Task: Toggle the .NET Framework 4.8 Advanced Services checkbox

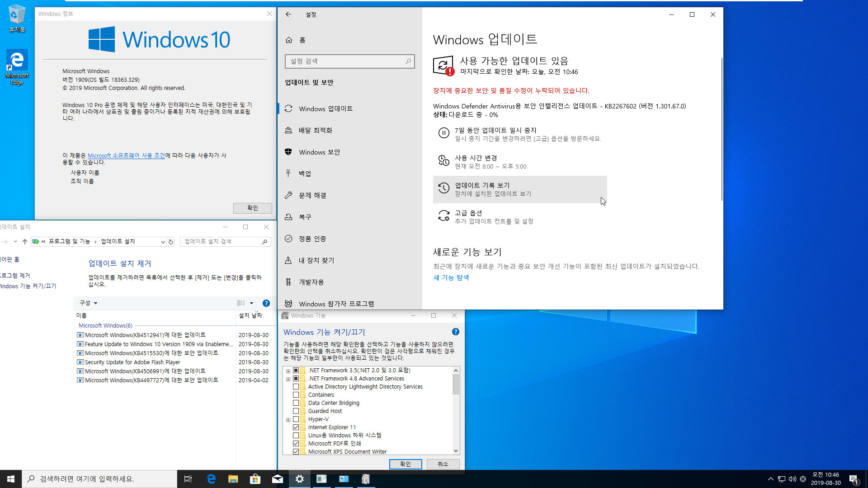Action: point(296,379)
